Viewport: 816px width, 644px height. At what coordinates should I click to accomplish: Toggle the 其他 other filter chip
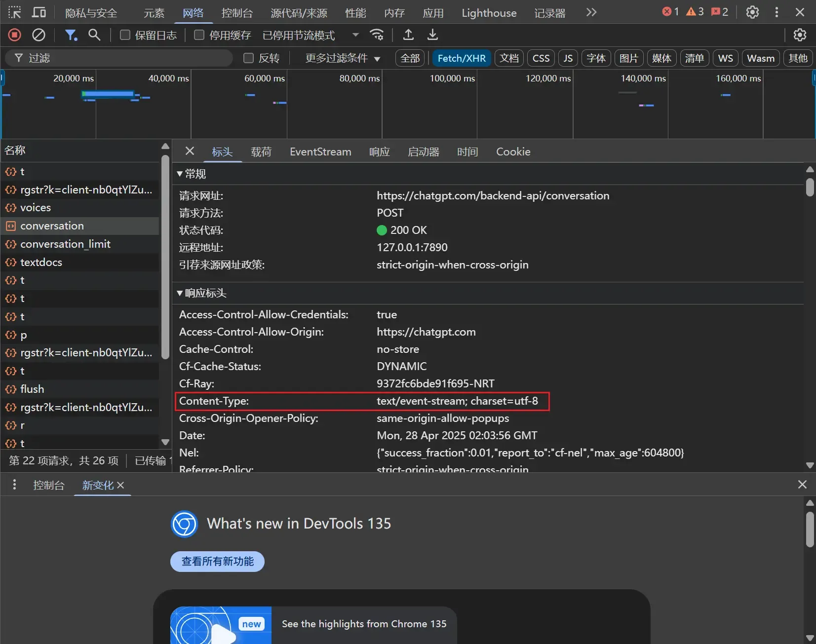(798, 58)
